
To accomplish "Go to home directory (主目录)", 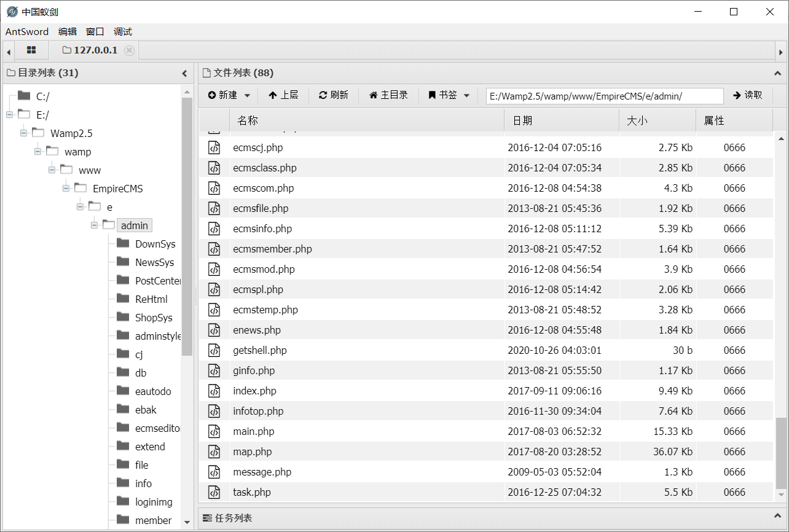I will coord(388,95).
